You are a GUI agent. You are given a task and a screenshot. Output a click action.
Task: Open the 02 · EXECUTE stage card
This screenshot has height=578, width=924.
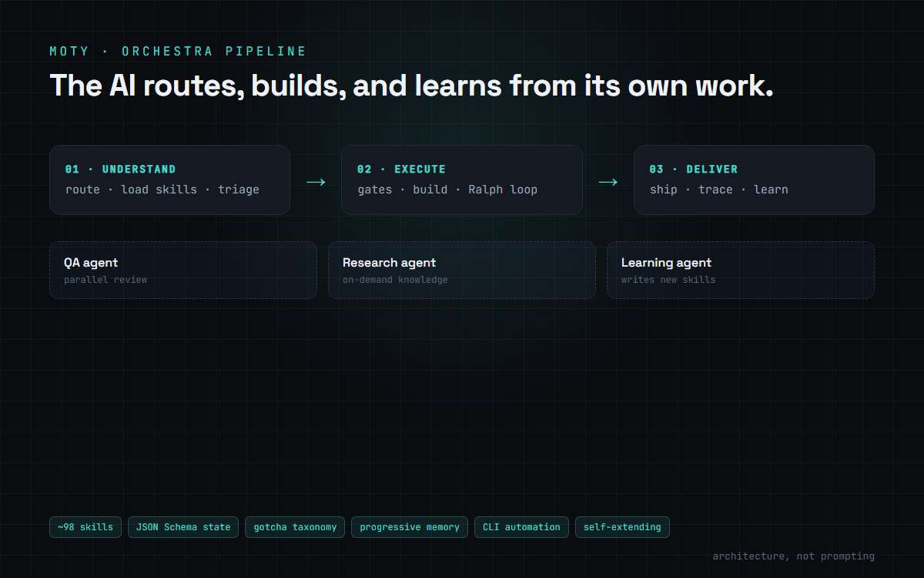pyautogui.click(x=462, y=180)
